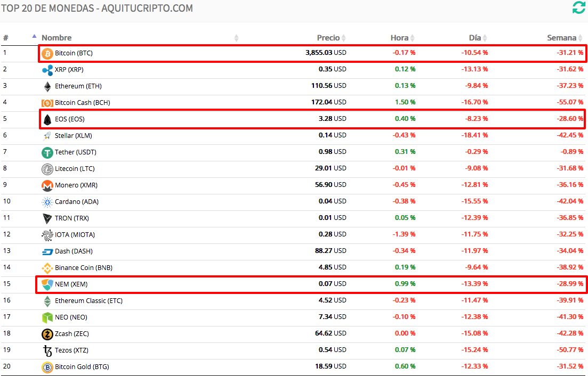Screen dimensions: 588x376
Task: Click the XRP coin icon
Action: 47,70
